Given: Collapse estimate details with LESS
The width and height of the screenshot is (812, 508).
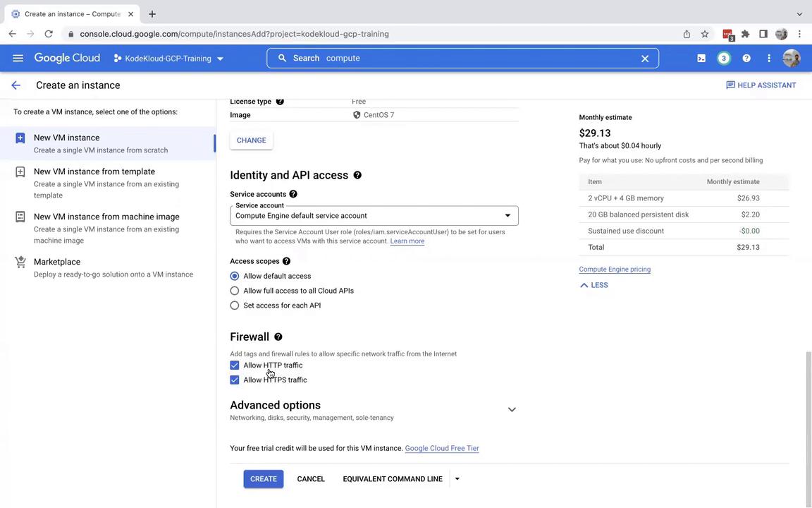Looking at the screenshot, I should [x=593, y=285].
